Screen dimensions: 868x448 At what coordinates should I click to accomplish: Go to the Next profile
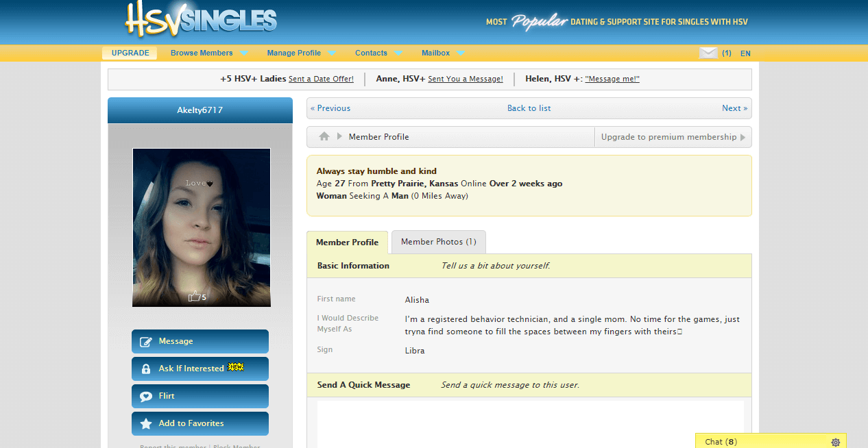point(734,108)
